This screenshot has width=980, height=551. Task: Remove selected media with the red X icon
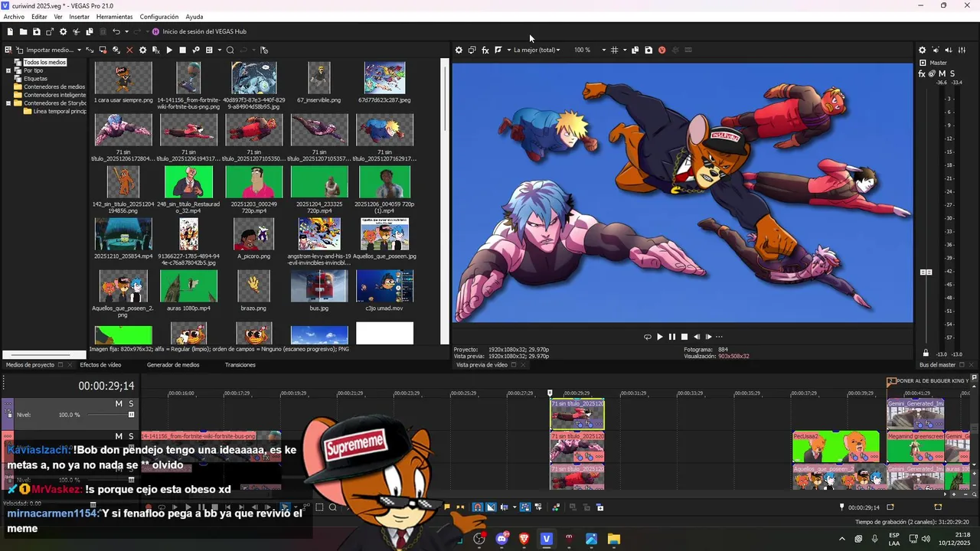tap(129, 50)
